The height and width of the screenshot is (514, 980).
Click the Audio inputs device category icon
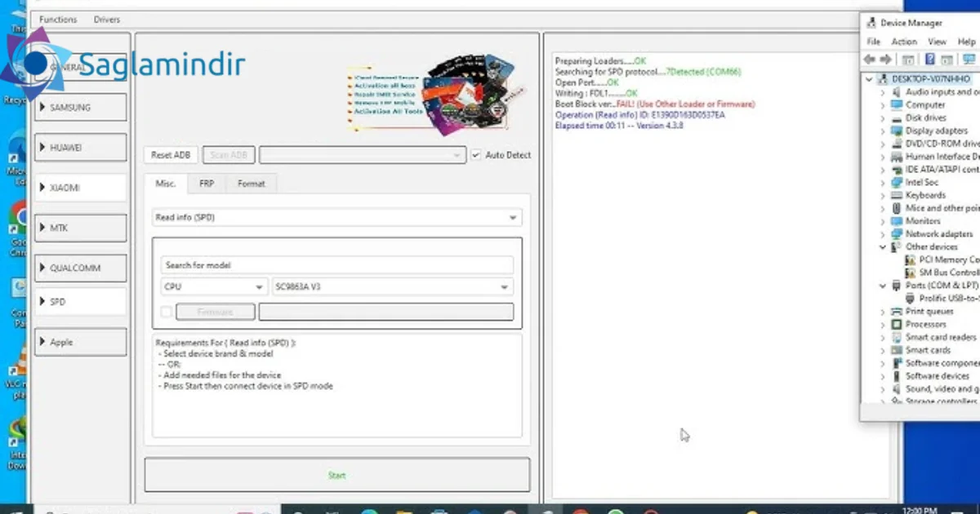[897, 92]
